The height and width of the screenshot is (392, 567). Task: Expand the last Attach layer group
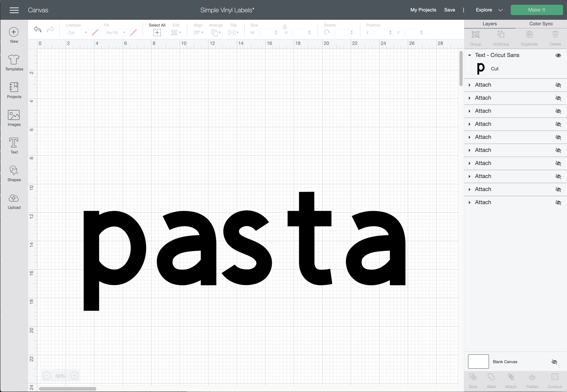(469, 202)
